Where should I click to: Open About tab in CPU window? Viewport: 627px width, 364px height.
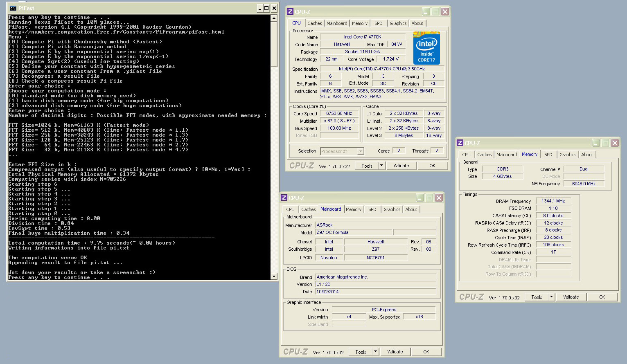click(417, 23)
